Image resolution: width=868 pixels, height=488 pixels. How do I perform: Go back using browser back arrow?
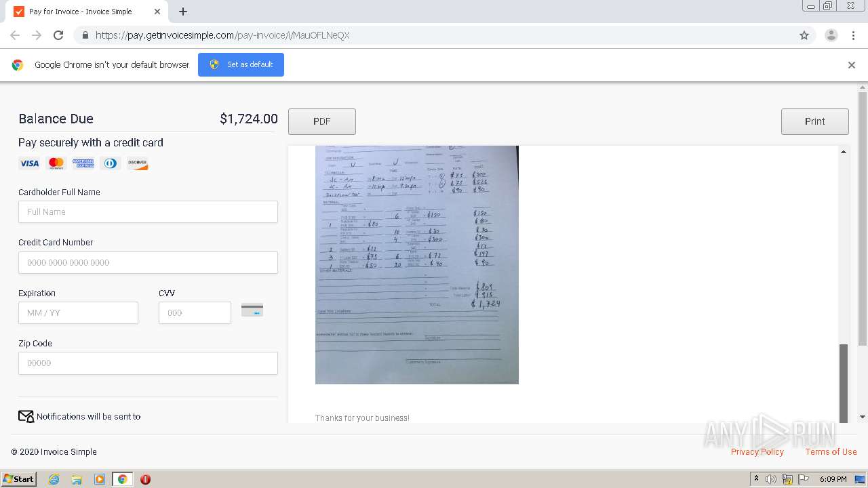(x=15, y=35)
